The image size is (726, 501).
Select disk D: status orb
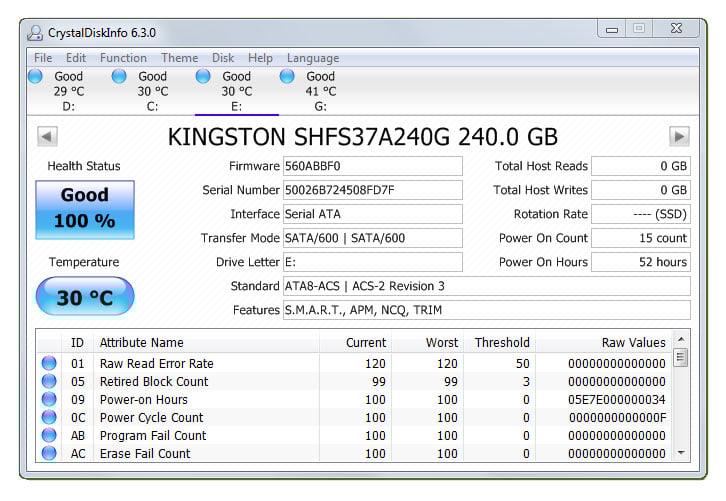pyautogui.click(x=35, y=76)
